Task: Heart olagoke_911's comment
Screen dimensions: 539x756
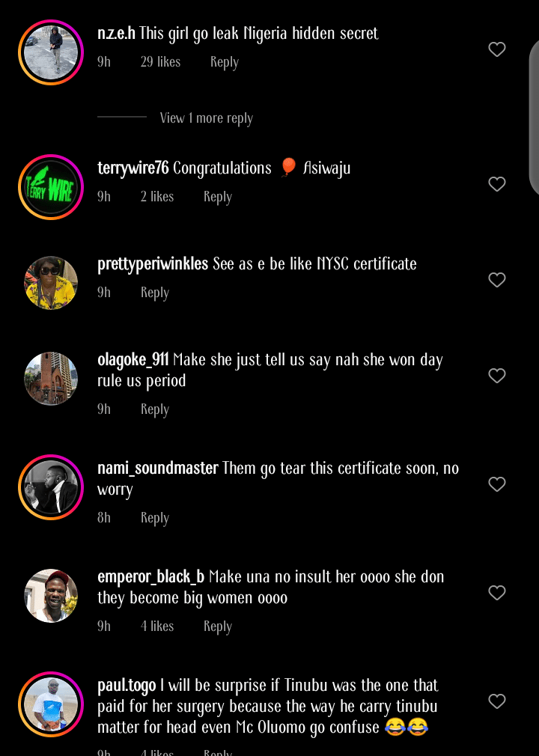Action: click(x=497, y=376)
